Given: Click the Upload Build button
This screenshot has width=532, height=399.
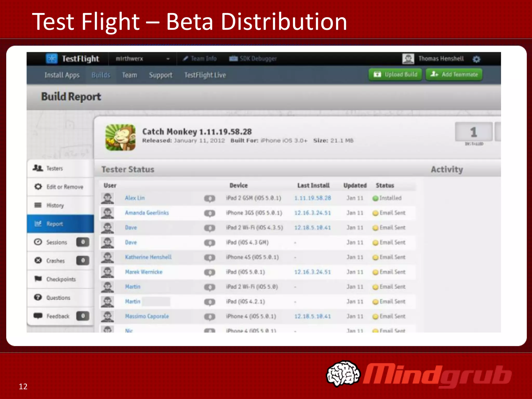Looking at the screenshot, I should coord(395,75).
